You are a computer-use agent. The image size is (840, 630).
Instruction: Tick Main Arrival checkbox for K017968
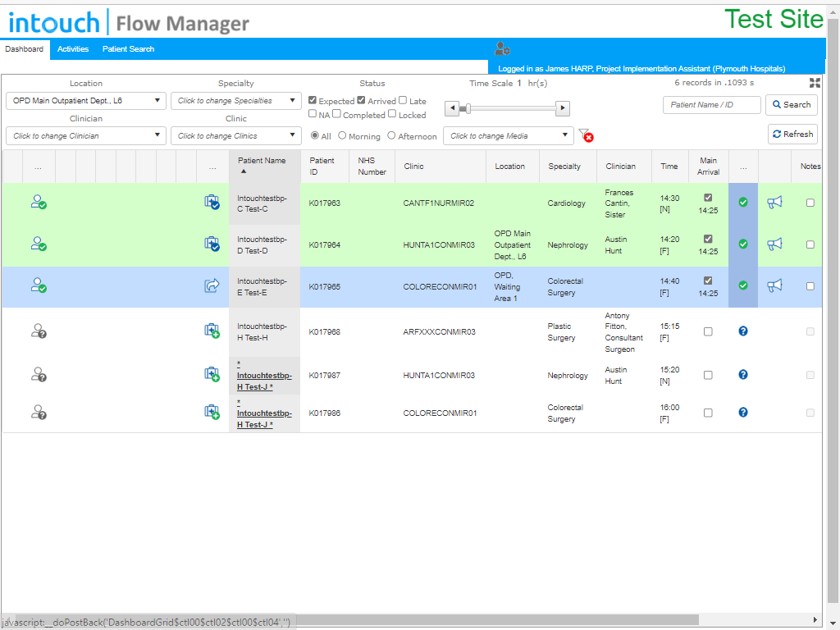click(x=708, y=331)
